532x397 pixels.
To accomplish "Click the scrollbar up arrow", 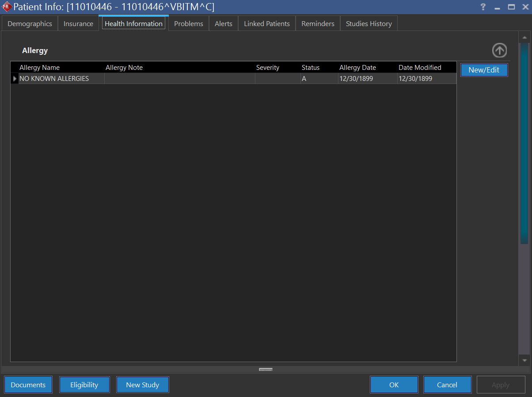I will [524, 37].
